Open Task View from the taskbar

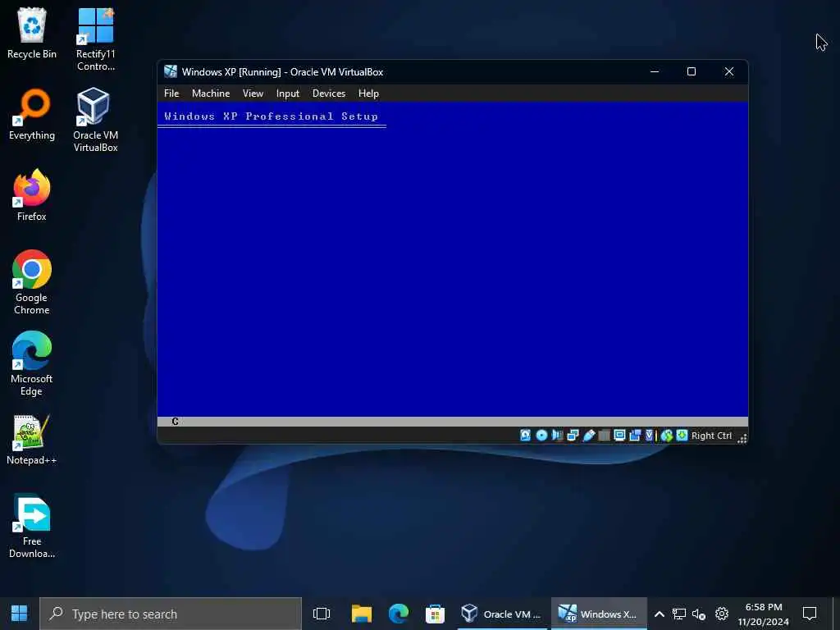(x=322, y=614)
